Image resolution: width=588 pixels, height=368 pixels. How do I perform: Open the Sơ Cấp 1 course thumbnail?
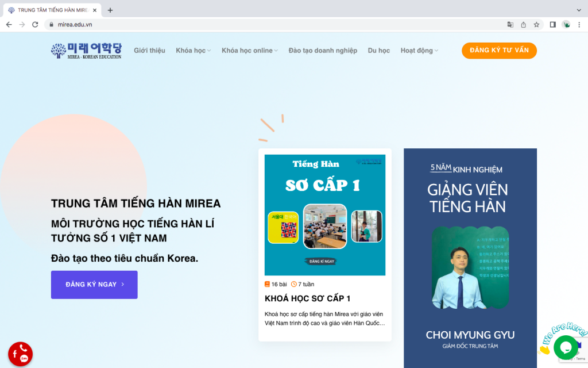click(325, 215)
